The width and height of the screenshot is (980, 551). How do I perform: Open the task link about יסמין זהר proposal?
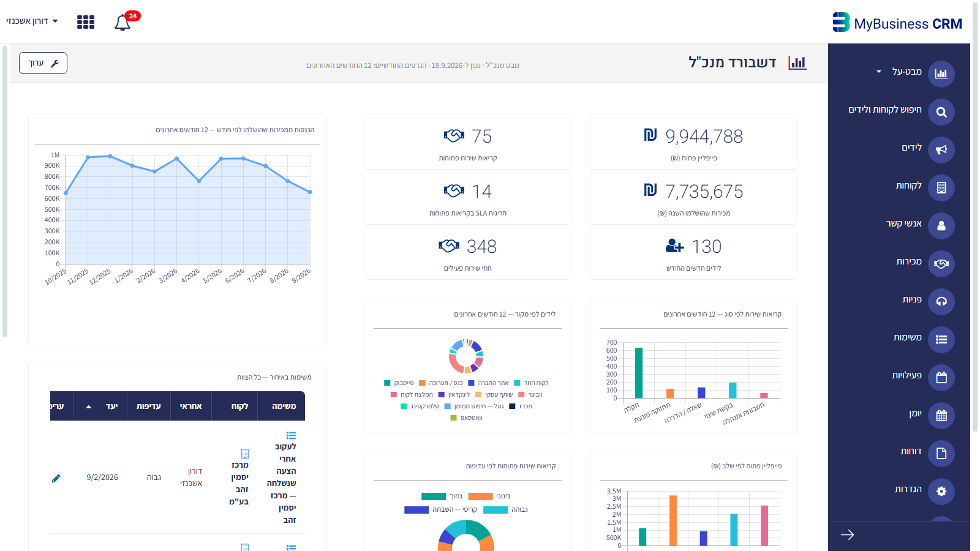click(282, 483)
